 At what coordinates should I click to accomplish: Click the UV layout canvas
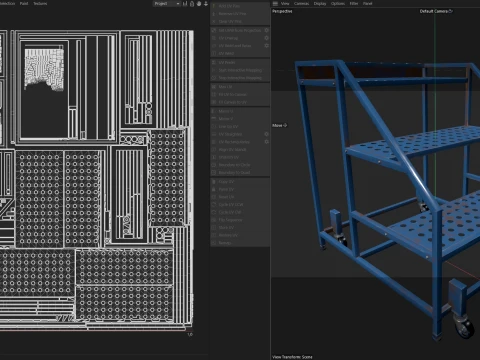tap(97, 180)
